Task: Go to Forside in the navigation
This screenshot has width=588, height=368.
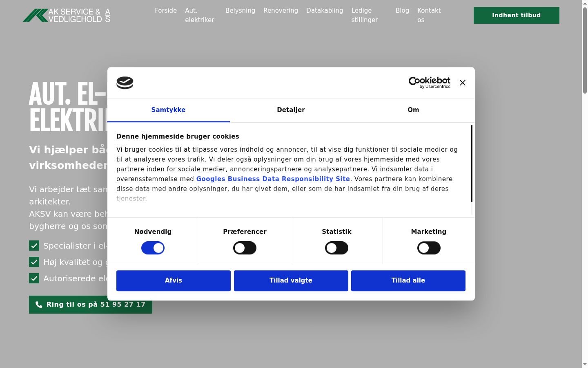Action: 166,11
